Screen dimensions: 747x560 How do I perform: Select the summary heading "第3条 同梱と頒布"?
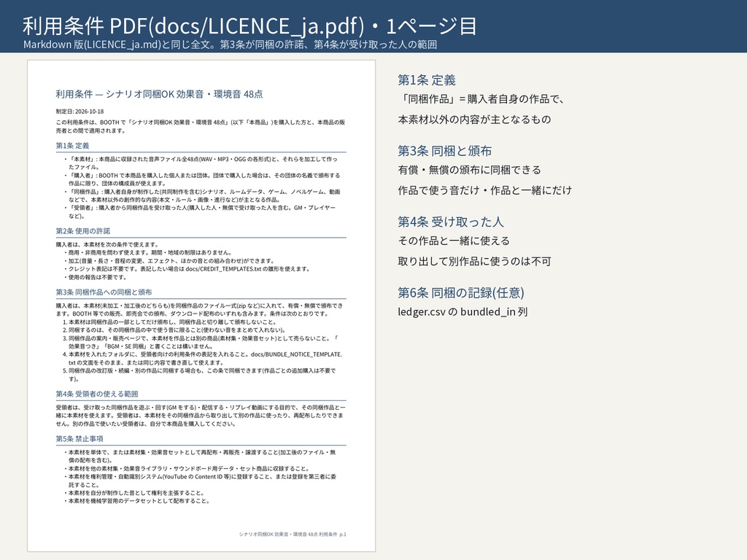(x=445, y=151)
